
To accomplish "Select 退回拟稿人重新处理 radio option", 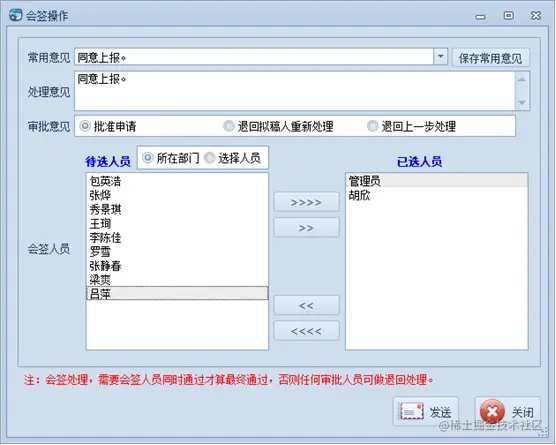I will coord(278,126).
